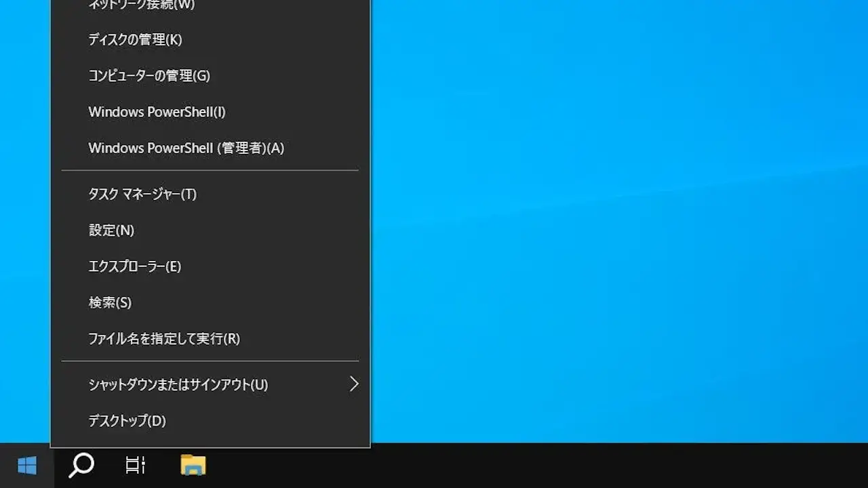
Task: Expand the シャットダウンまたはサインアウト submenu arrow
Action: point(353,384)
